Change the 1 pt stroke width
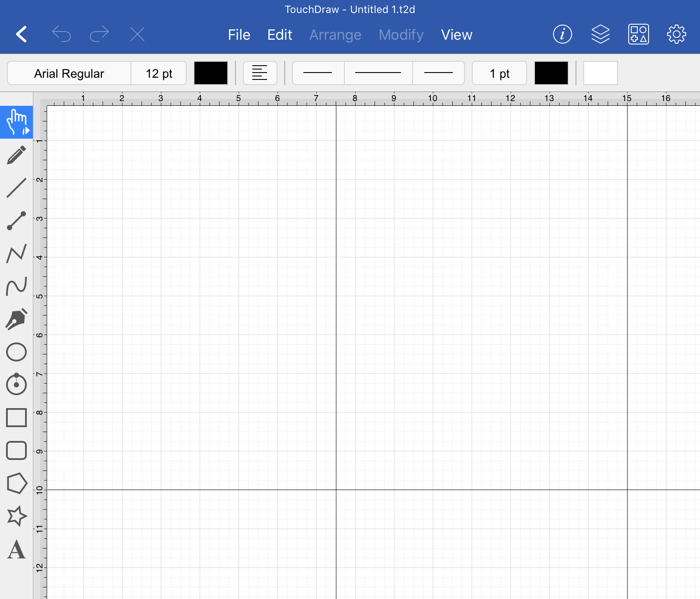Image resolution: width=700 pixels, height=599 pixels. [500, 73]
